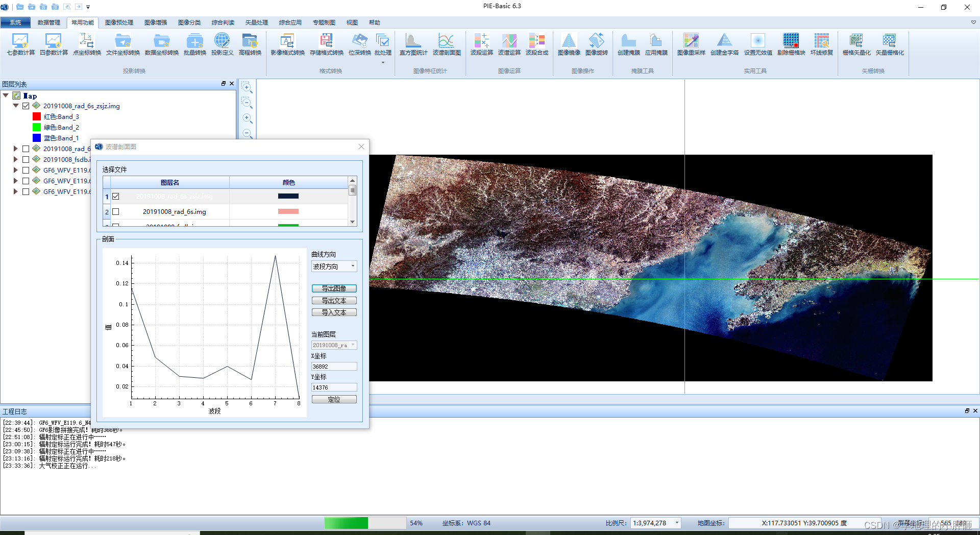Uncheck row 1 file in 波谱剖面图 dialog
Screen dimensions: 980x535
click(116, 196)
